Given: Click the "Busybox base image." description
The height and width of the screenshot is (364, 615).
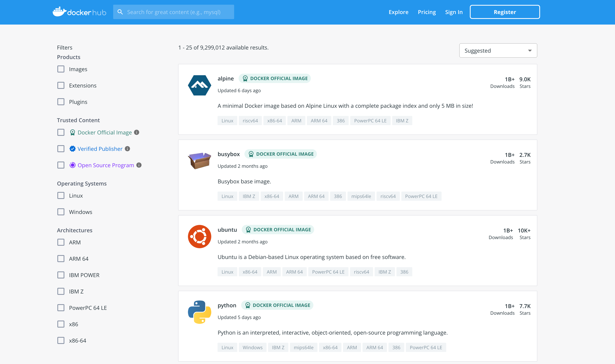Looking at the screenshot, I should point(244,181).
